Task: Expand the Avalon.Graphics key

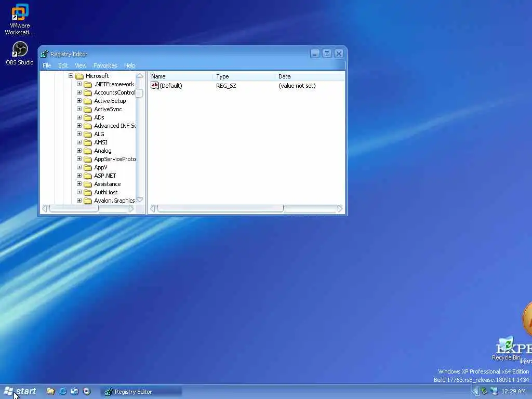Action: tap(79, 200)
